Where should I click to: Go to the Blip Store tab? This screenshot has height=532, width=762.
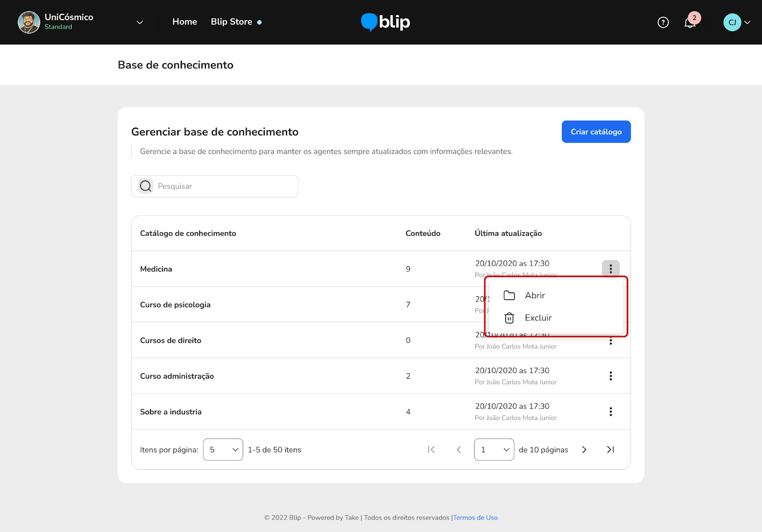click(x=231, y=22)
